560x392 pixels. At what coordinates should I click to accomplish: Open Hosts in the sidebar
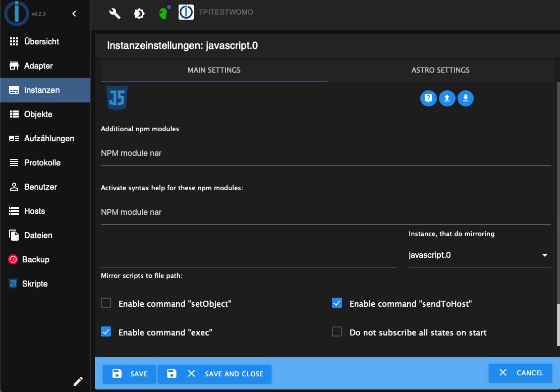(x=45, y=211)
